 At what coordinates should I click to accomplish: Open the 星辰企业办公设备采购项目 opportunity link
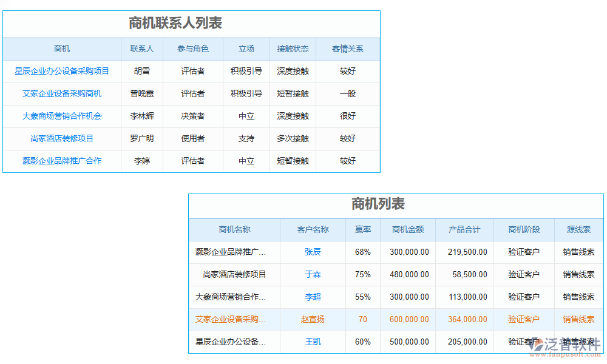click(x=63, y=71)
